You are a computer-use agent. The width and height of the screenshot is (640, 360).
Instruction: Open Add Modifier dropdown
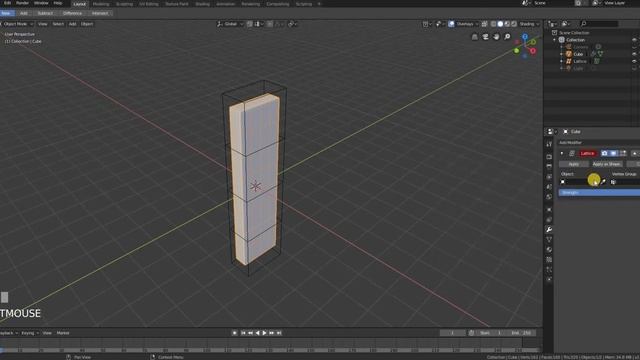point(599,142)
